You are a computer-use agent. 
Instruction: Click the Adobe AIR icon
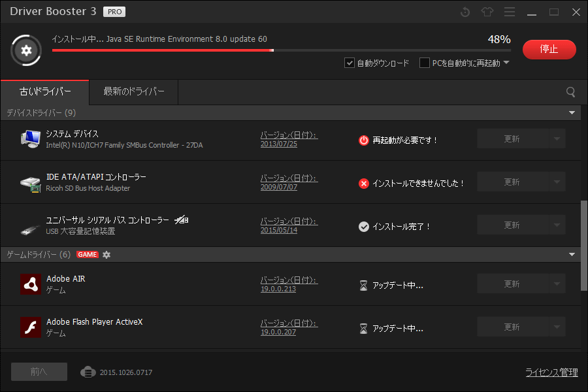[30, 284]
